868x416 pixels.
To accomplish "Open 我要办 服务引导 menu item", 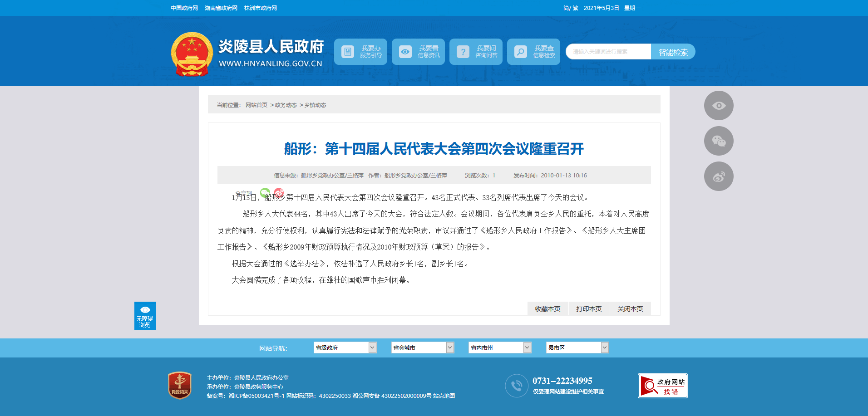I will coord(360,52).
